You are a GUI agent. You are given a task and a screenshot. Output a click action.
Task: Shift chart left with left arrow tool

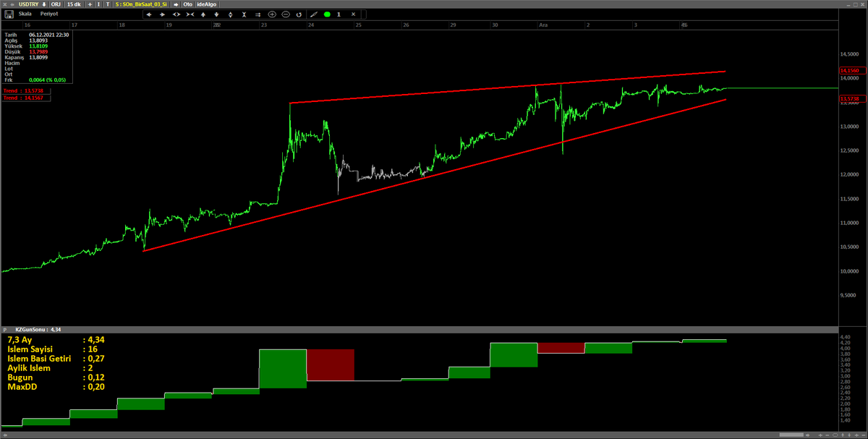point(149,14)
